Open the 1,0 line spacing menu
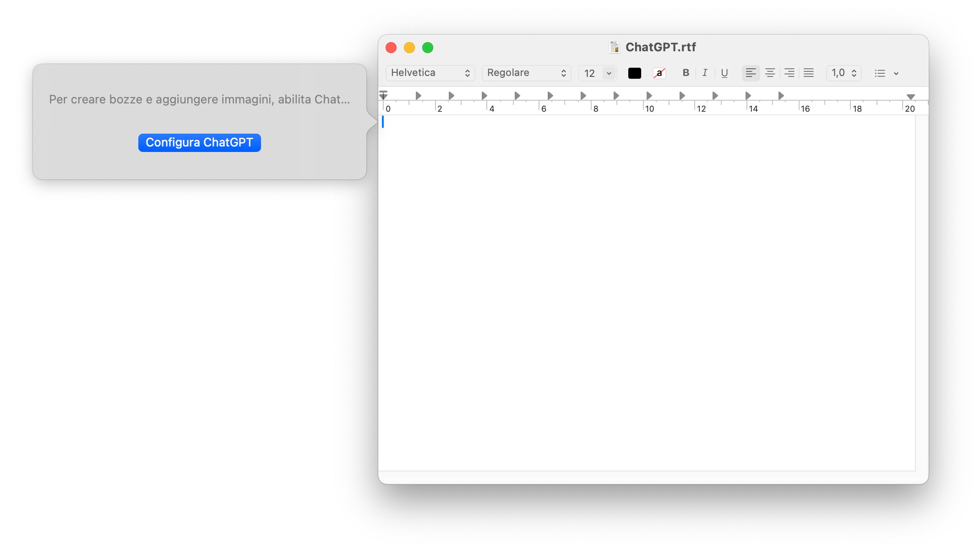This screenshot has width=980, height=552. [844, 73]
